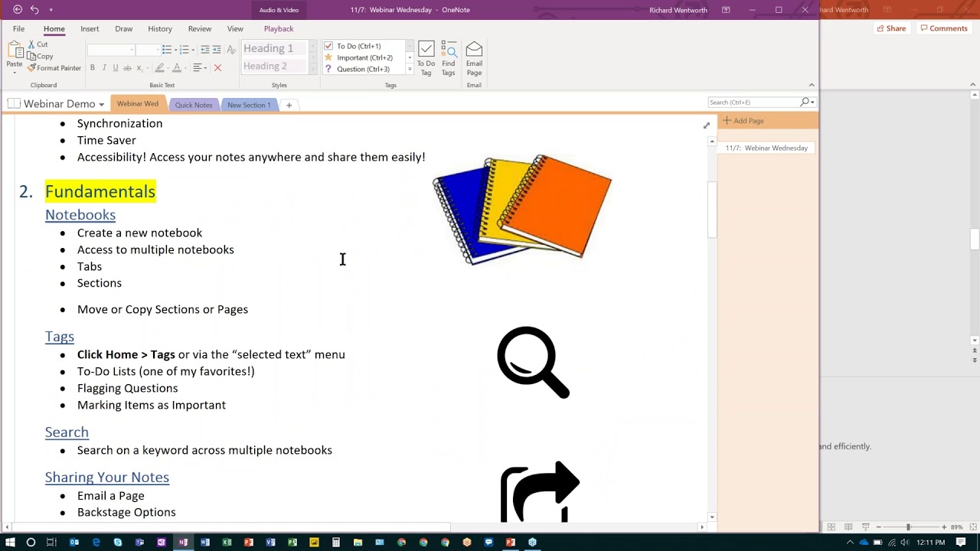
Task: Click the Undo arrow in title bar
Action: click(34, 9)
